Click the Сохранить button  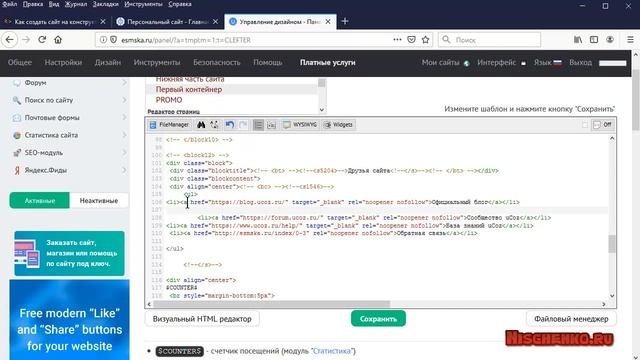(x=378, y=319)
